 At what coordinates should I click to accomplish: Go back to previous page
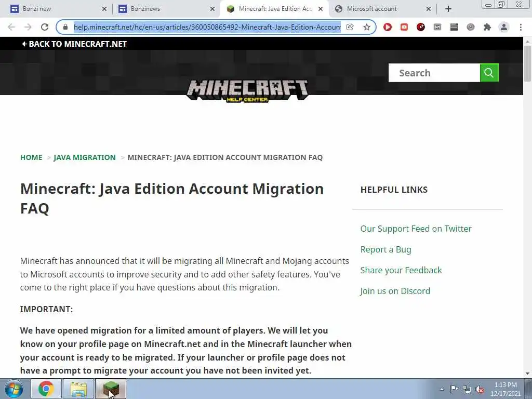click(11, 27)
